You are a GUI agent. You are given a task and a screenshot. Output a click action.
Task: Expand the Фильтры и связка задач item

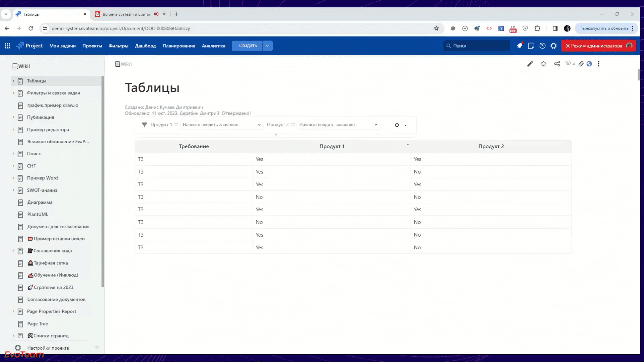pos(13,93)
